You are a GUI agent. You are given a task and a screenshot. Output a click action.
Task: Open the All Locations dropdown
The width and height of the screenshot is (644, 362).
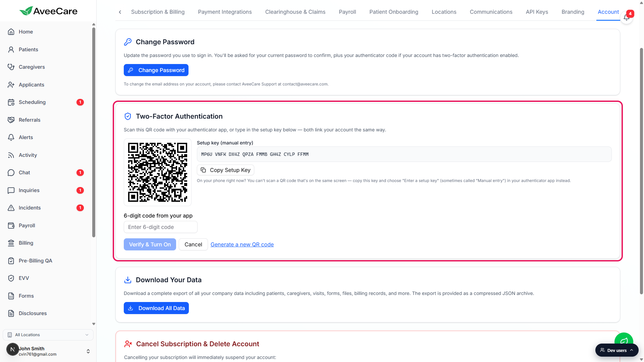48,335
